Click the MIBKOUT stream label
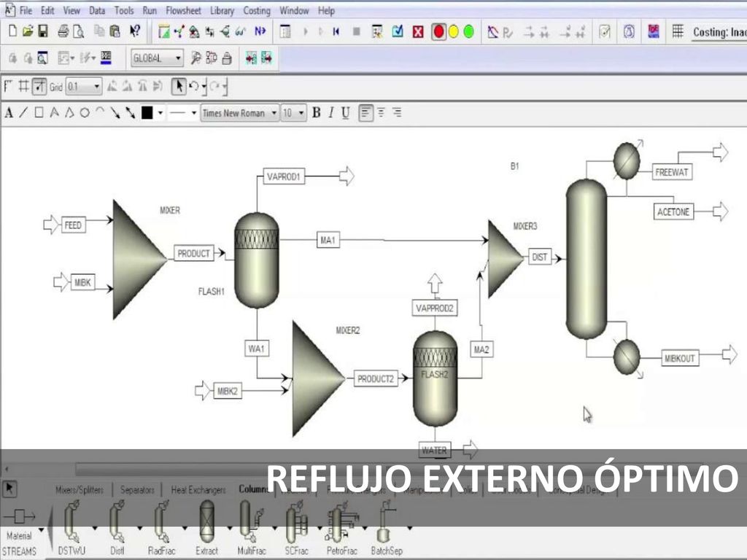 tap(680, 358)
